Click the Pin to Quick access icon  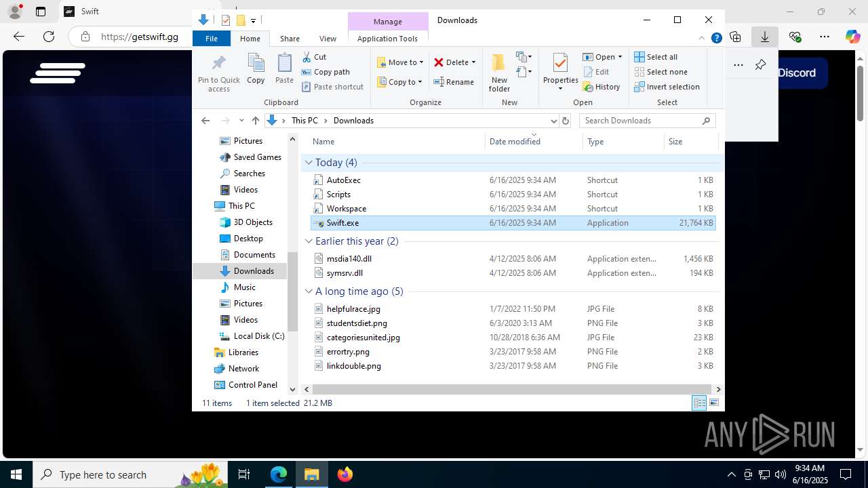click(218, 73)
